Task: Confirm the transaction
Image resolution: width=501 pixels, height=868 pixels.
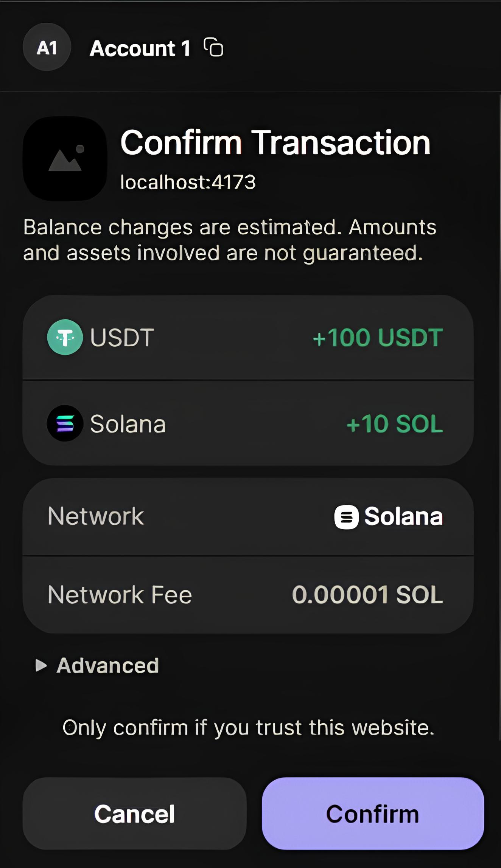Action: pyautogui.click(x=373, y=814)
